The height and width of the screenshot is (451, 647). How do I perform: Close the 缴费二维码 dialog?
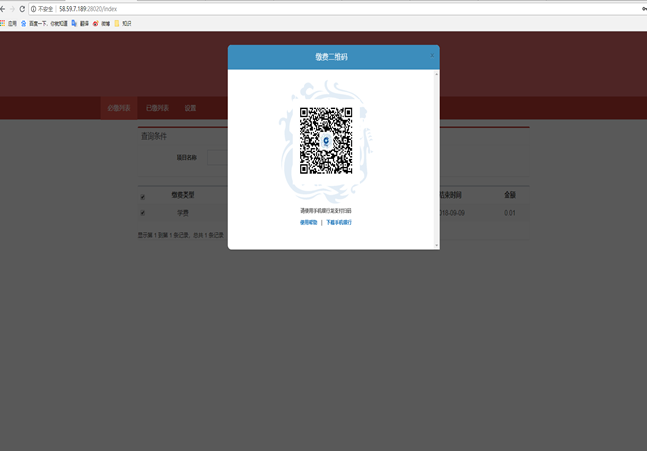click(432, 56)
